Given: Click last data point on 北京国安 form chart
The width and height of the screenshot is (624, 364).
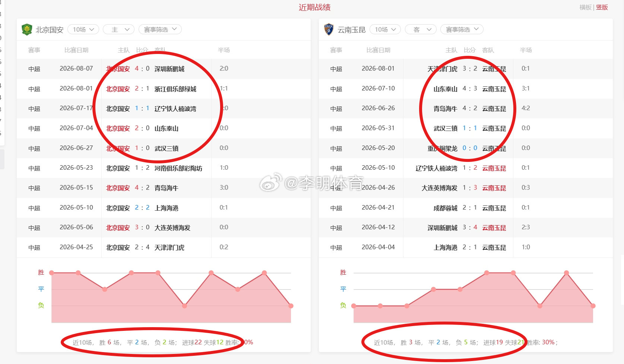Looking at the screenshot, I should (x=291, y=306).
